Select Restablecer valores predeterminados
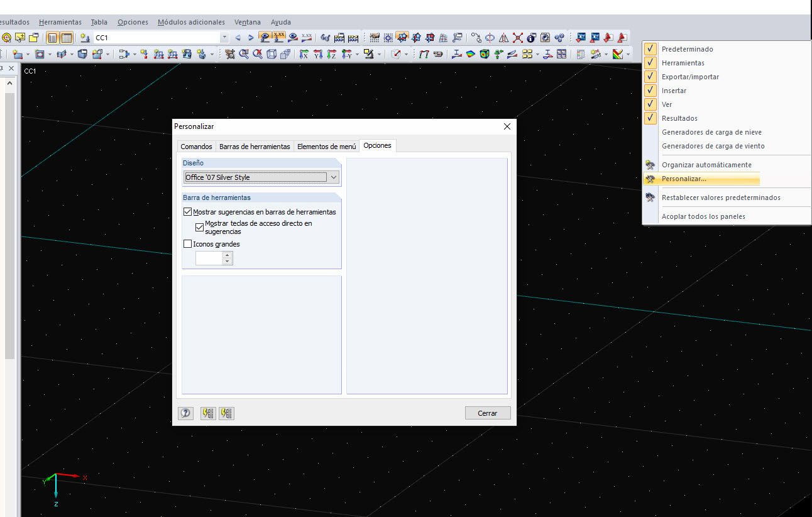The image size is (812, 517). click(x=721, y=197)
